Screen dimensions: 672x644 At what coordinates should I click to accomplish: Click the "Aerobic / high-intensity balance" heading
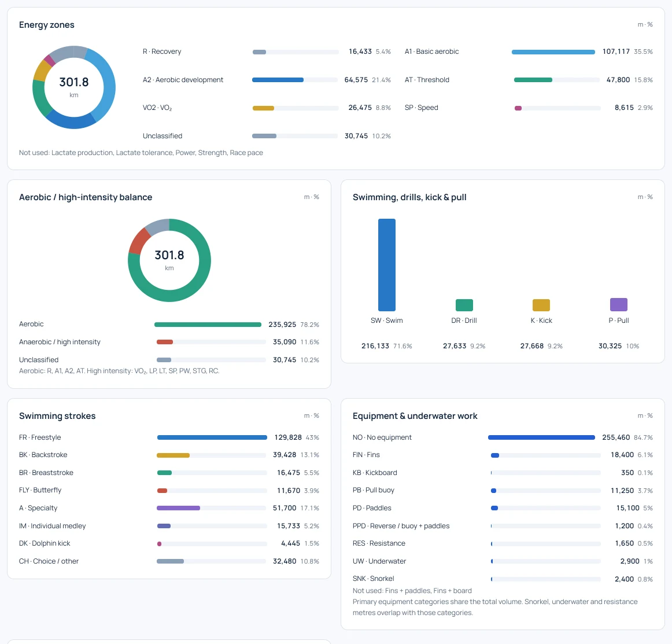(86, 197)
